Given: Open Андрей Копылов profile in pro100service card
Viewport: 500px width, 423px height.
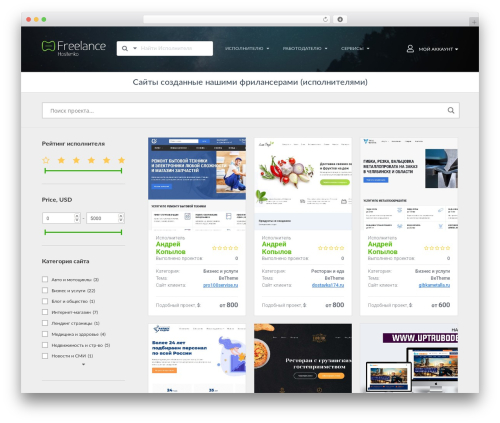Looking at the screenshot, I should pos(170,248).
